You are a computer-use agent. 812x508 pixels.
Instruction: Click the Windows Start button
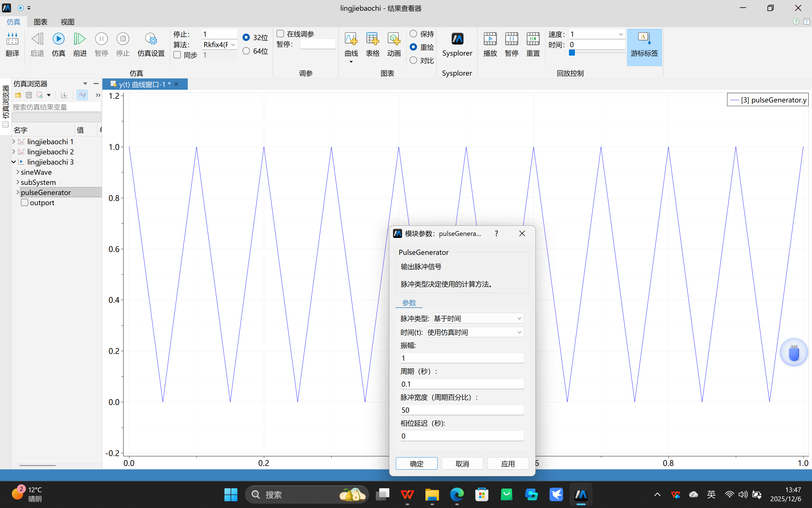point(231,494)
